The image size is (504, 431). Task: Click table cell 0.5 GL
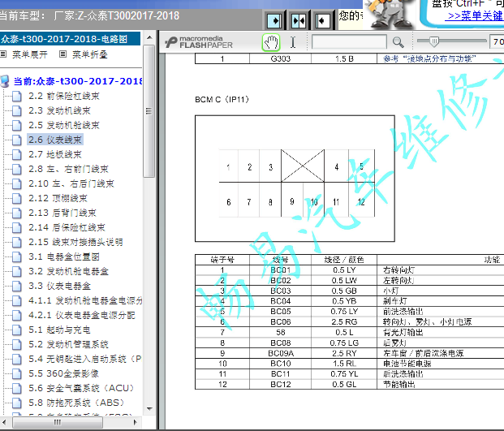pos(344,385)
